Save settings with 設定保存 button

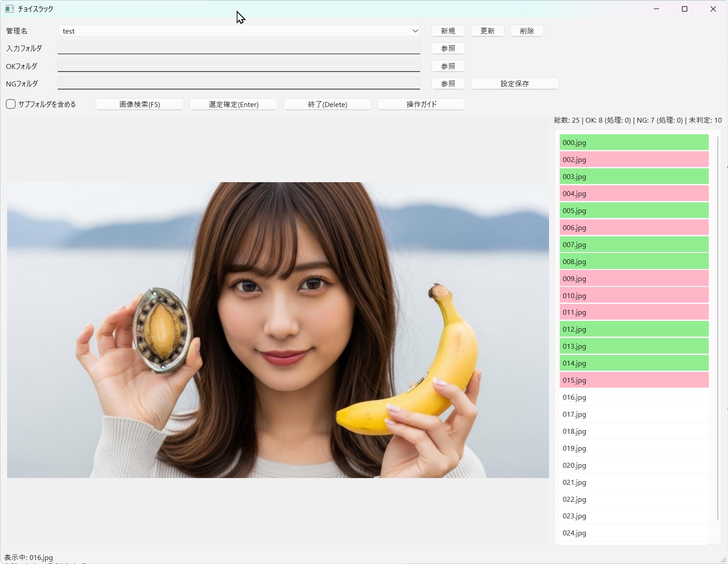515,84
